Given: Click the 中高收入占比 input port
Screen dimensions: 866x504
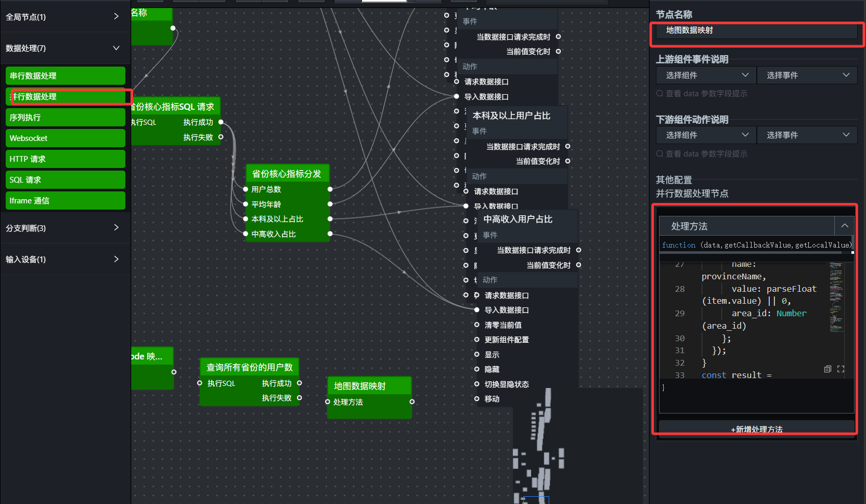Looking at the screenshot, I should [x=245, y=234].
